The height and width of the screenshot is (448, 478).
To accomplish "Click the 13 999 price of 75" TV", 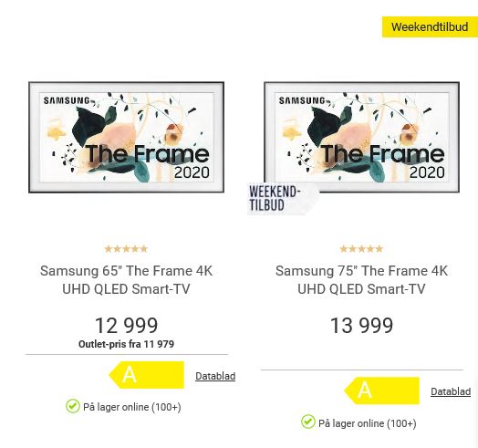I will coord(361,326).
